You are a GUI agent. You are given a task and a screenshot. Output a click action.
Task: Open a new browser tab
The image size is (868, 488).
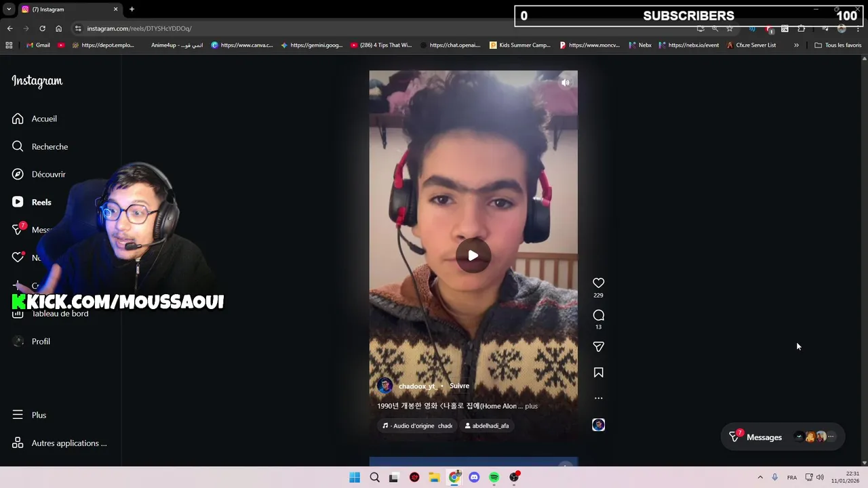[132, 9]
